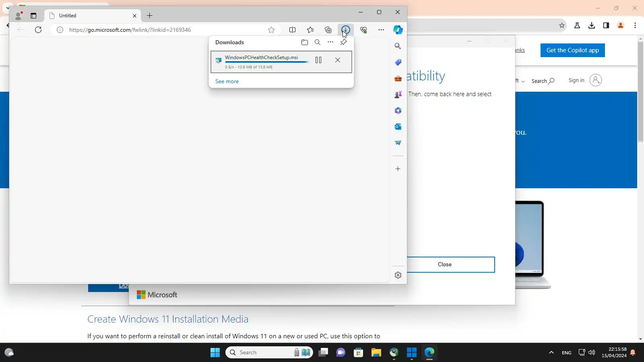The image size is (644, 362).
Task: Open the Edge profile icon
Action: pyautogui.click(x=18, y=16)
